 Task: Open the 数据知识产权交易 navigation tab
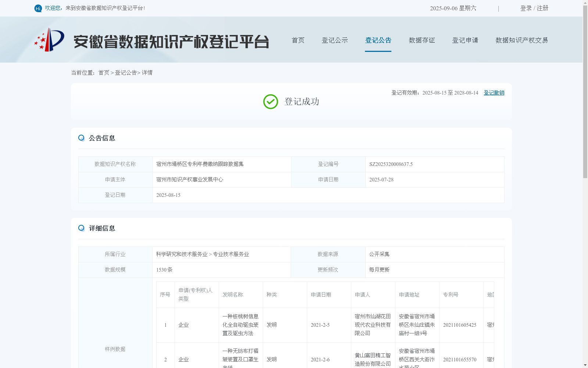click(522, 40)
